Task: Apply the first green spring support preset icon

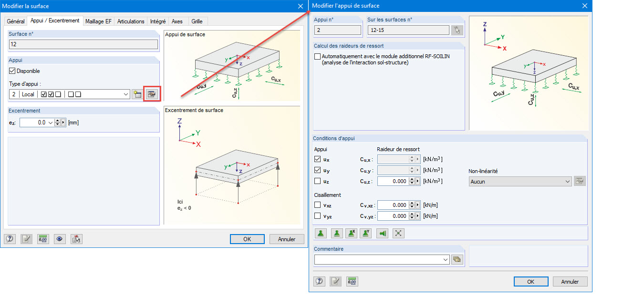Action: click(x=321, y=233)
